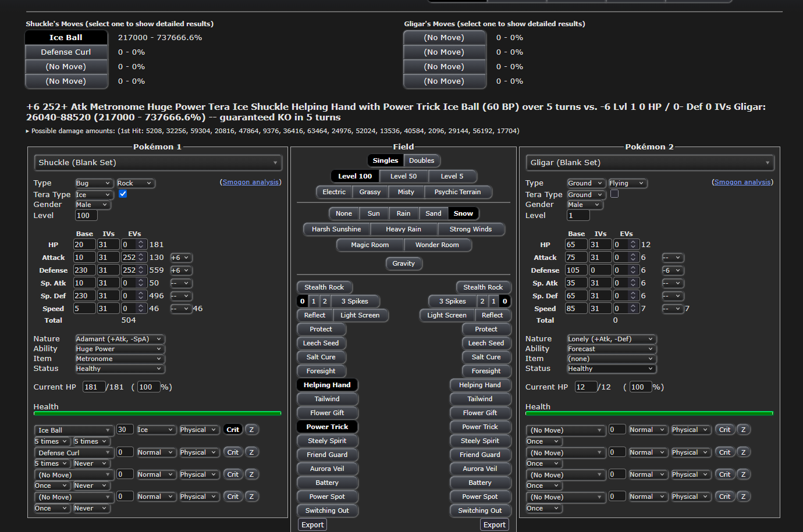Enable Electric terrain
The image size is (803, 532).
(x=334, y=192)
